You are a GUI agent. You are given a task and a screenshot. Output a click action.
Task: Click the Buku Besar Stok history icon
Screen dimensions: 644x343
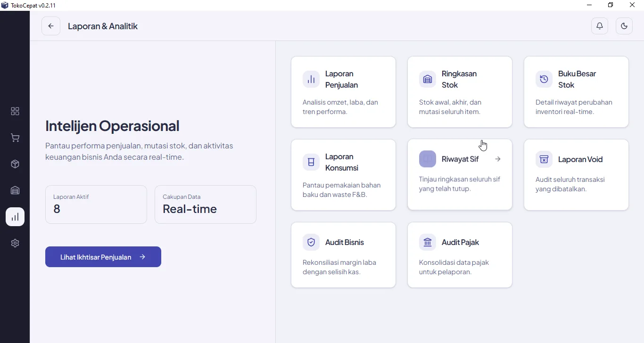coord(544,79)
